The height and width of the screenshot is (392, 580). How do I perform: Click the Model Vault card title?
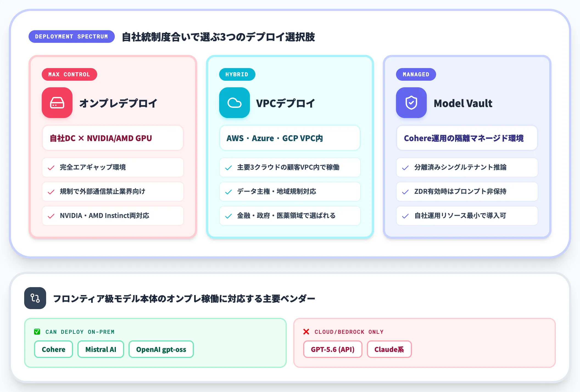point(463,103)
